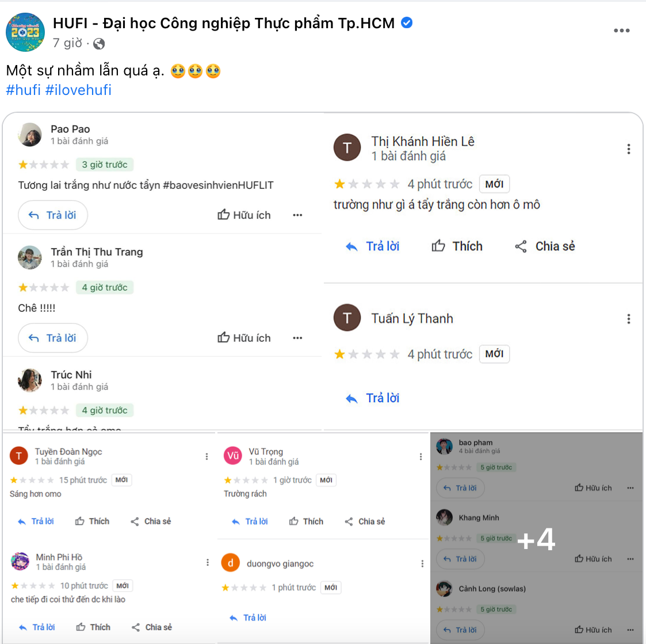Open the #hufi hashtag link
Image resolution: width=646 pixels, height=644 pixels.
click(x=23, y=90)
